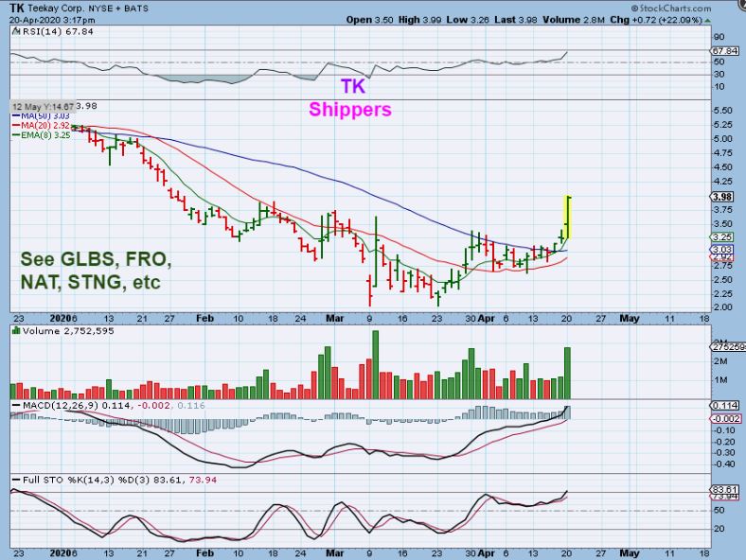Click the 'NAT, STNG, etc' annotation line
746x560 pixels.
[91, 283]
